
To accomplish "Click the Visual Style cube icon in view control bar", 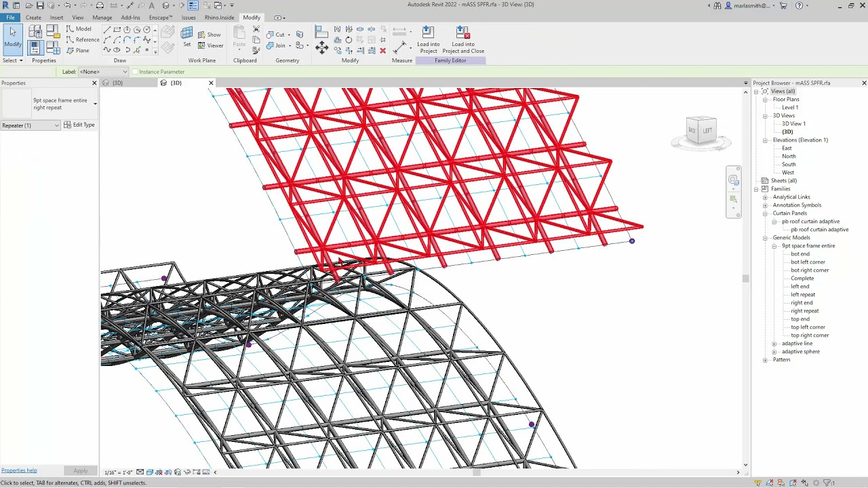I will (150, 472).
